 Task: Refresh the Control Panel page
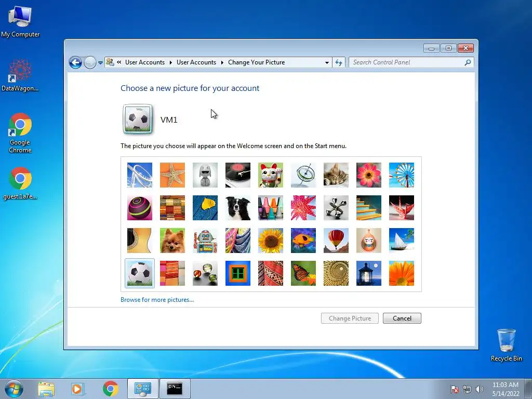339,62
